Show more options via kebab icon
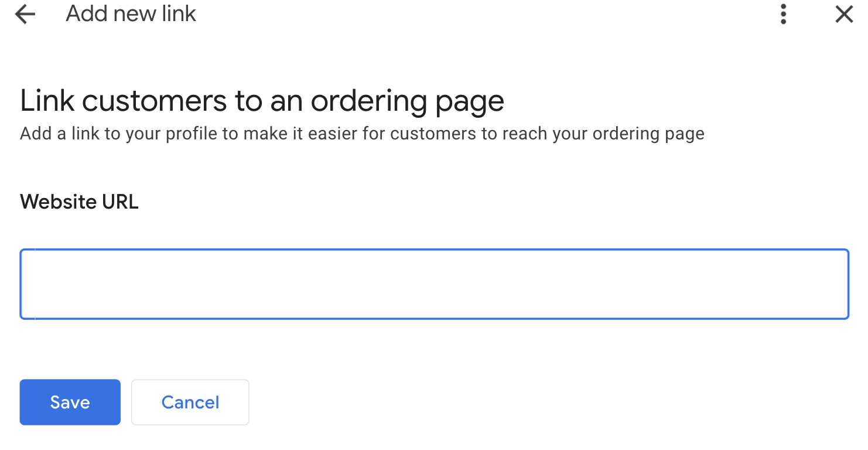Image resolution: width=868 pixels, height=450 pixels. 783,14
